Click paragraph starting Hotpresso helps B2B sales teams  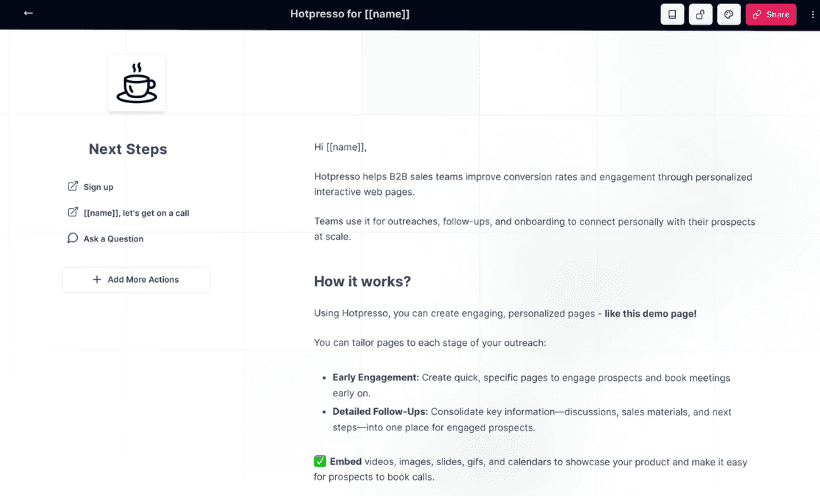[533, 184]
